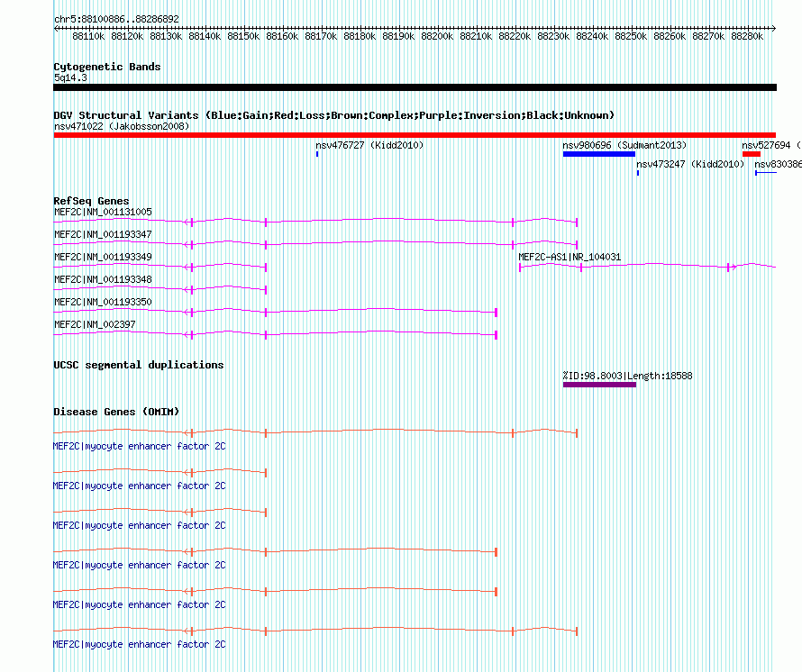
Task: Open the RefSeq Genes track title
Action: (92, 201)
